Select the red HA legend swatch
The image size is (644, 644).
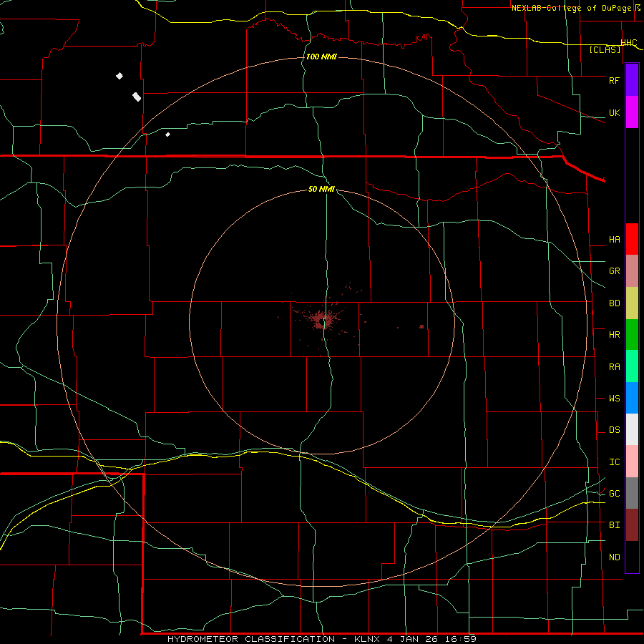[x=632, y=239]
